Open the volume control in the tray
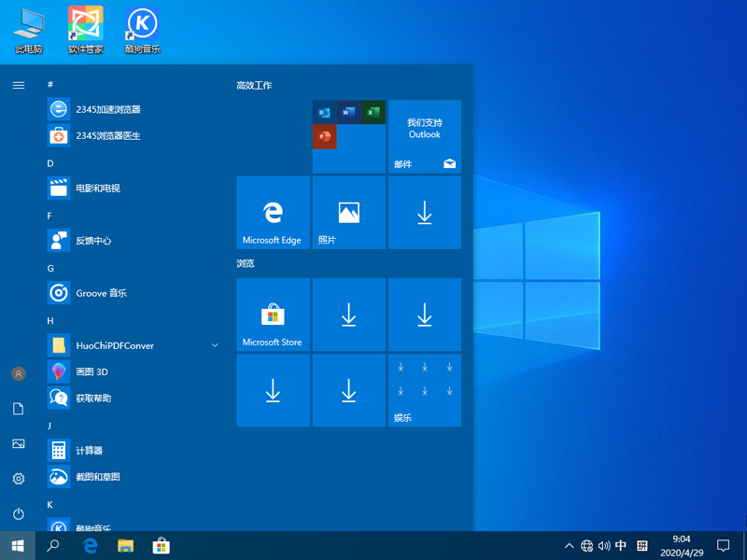 605,546
